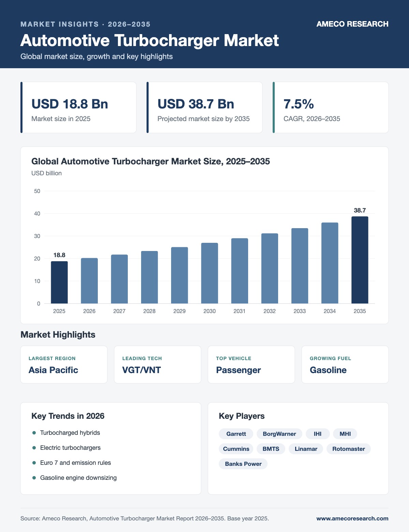
Task: Click the 2032 bar in chart
Action: 270,268
